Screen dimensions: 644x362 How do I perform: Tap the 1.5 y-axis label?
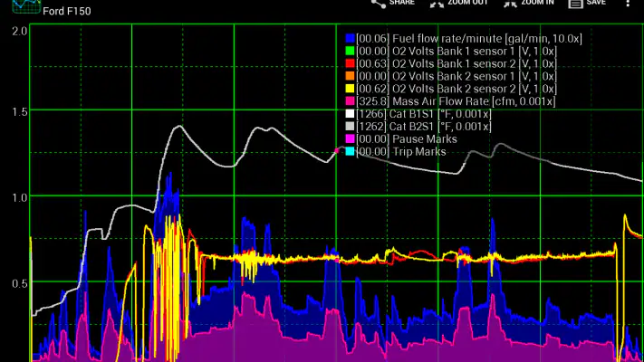(x=20, y=111)
